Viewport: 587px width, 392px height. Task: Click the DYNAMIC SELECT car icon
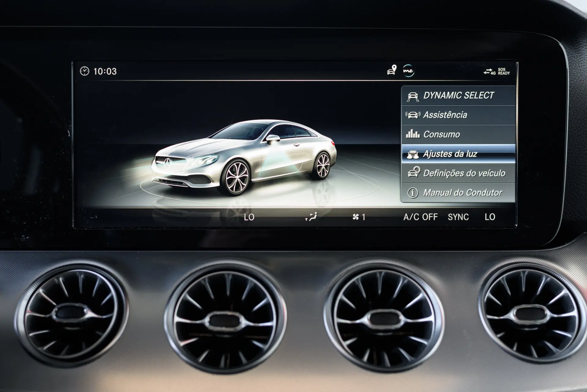(x=413, y=97)
